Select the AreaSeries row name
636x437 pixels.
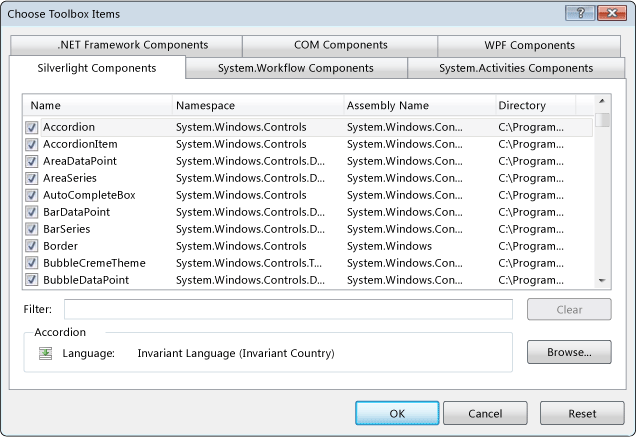tap(70, 178)
